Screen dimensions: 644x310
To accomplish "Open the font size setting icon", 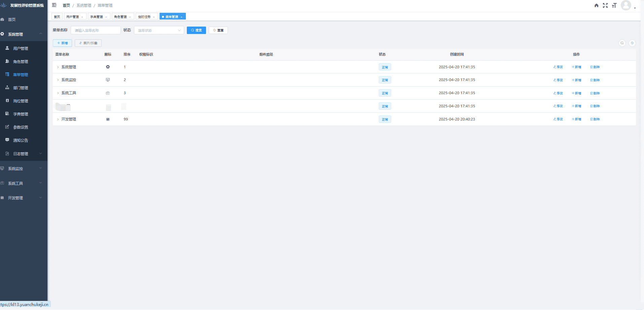I will pyautogui.click(x=614, y=5).
